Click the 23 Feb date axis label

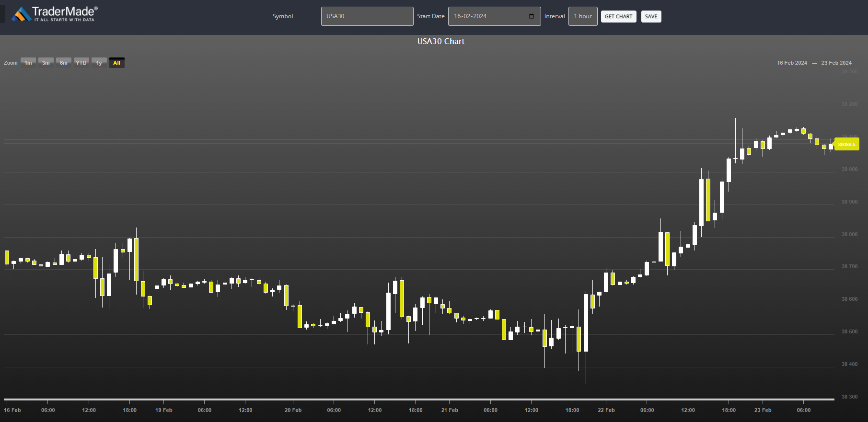click(x=763, y=410)
